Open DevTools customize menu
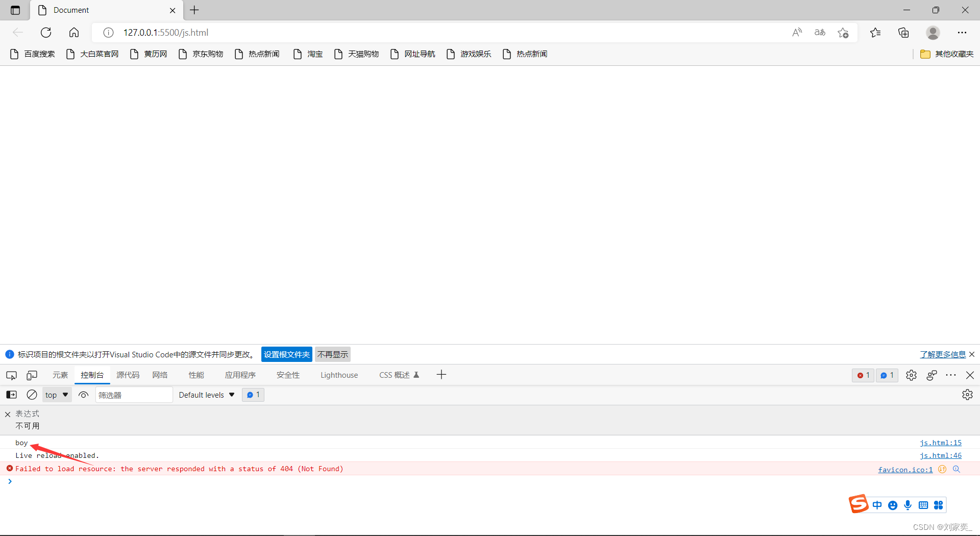 point(951,375)
